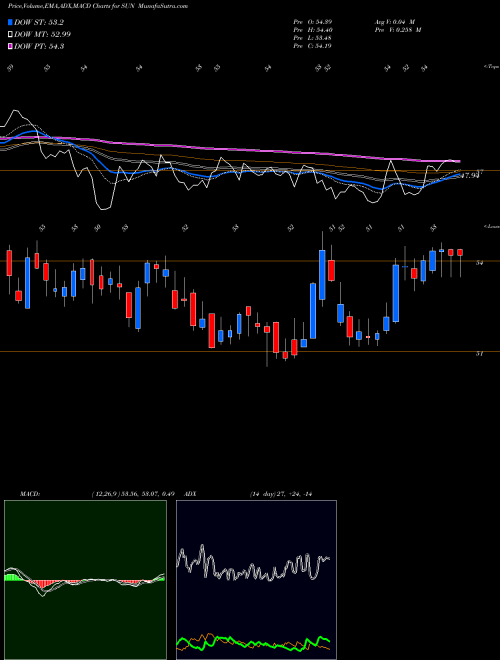This screenshot has width=500, height=660.
Task: Click the 'Pre H: 54.40' value
Action: click(x=313, y=30)
